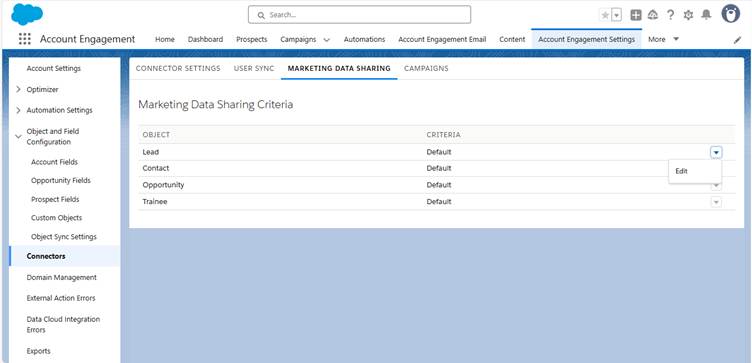The image size is (752, 363).
Task: Open Object Sync Settings in the sidebar
Action: tap(64, 237)
